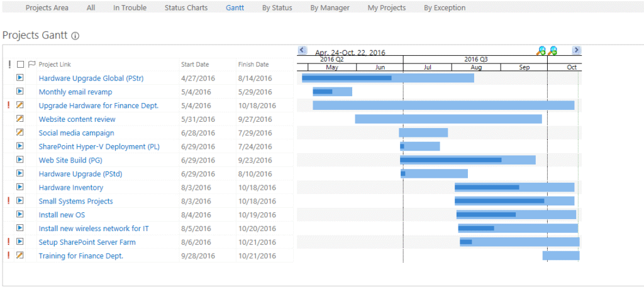Click exclamation icon for Setup SharePoint Server Farm
644x292 pixels.
tap(9, 242)
